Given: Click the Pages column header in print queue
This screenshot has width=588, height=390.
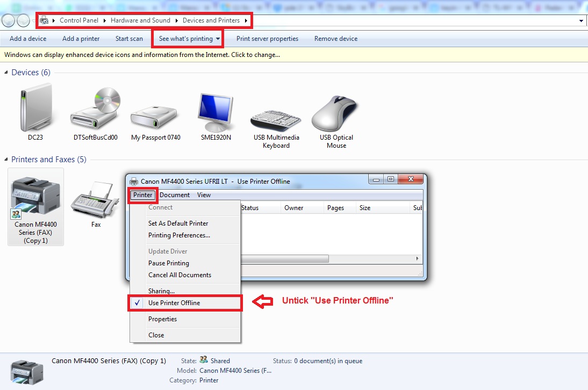Looking at the screenshot, I should pos(339,208).
